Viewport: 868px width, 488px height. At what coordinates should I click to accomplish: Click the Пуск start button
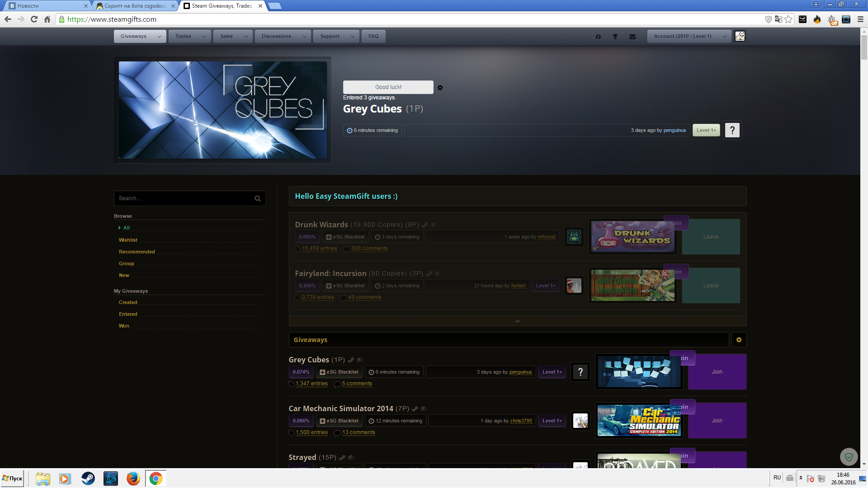point(12,479)
